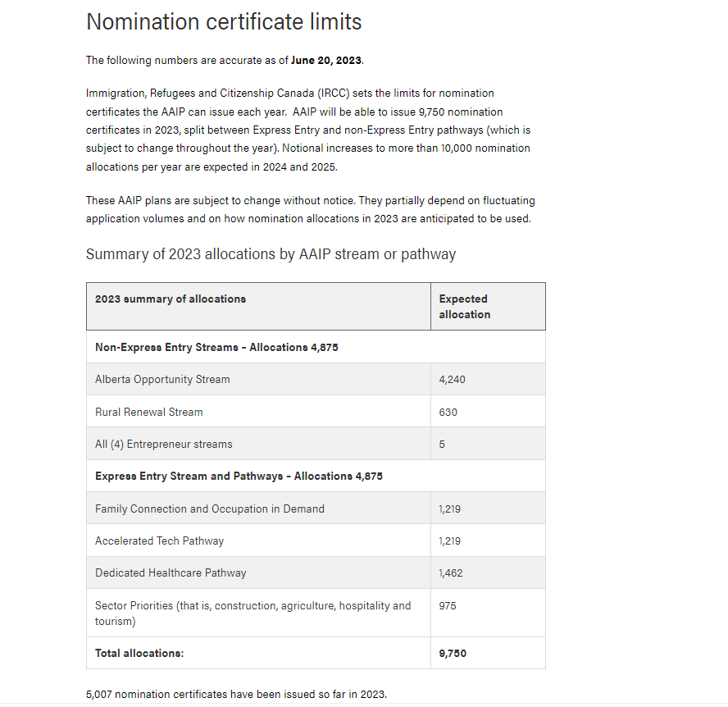This screenshot has width=728, height=707.
Task: Click the 'Expected allocation' column header
Action: 464,307
